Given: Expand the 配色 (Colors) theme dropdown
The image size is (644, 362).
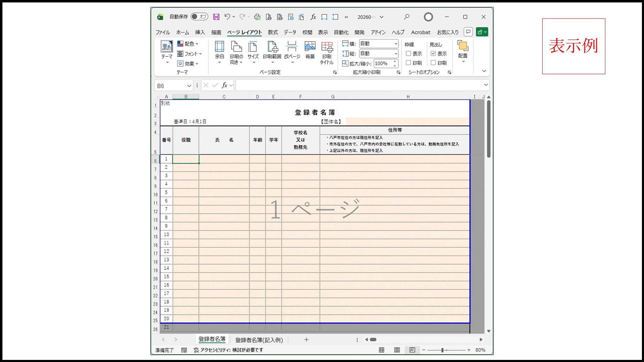Looking at the screenshot, I should pyautogui.click(x=197, y=44).
